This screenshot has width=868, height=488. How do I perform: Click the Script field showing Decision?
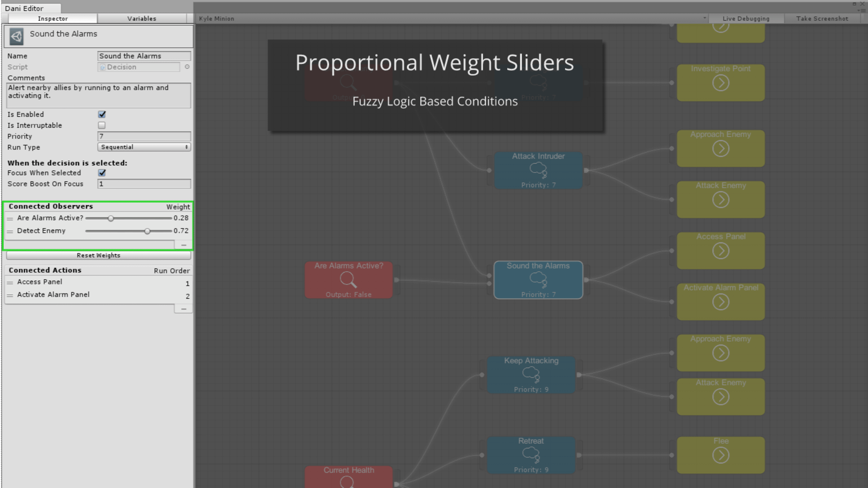[139, 67]
